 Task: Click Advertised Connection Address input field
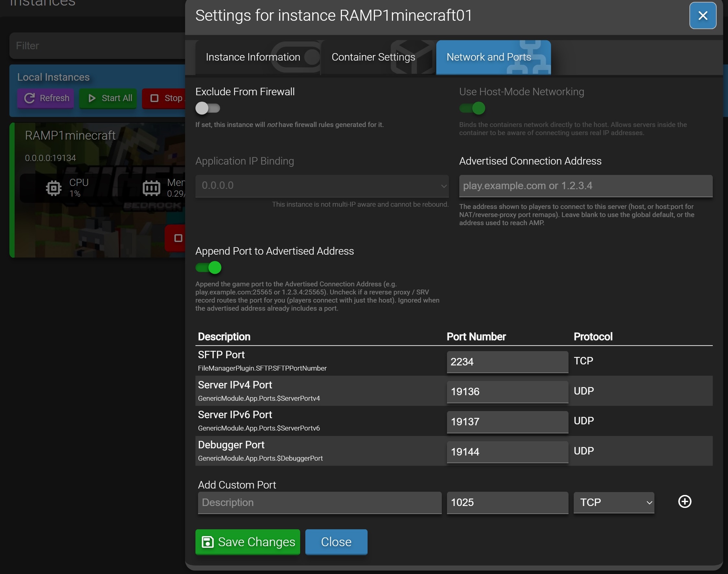(x=585, y=186)
